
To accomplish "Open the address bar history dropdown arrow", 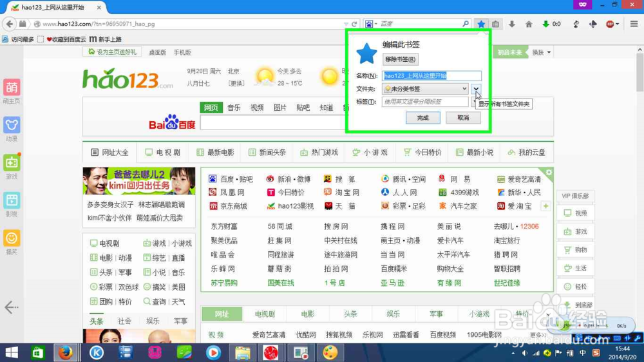I will [x=346, y=24].
